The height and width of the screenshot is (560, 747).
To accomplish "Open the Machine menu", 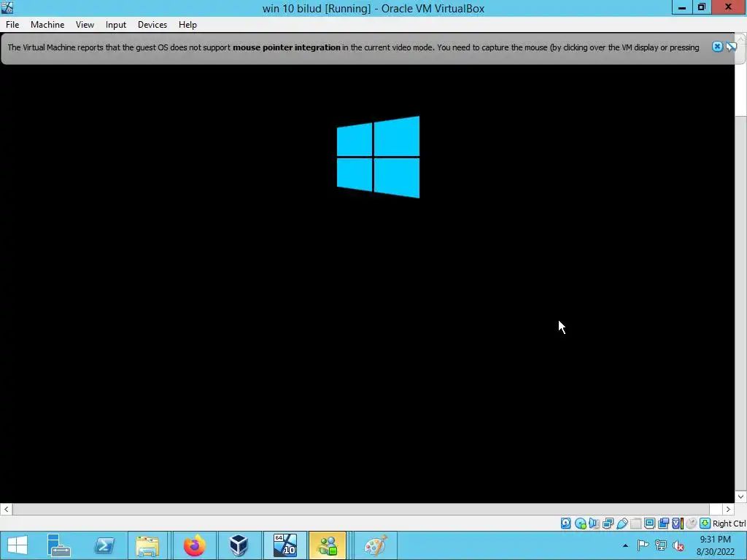I will [47, 25].
